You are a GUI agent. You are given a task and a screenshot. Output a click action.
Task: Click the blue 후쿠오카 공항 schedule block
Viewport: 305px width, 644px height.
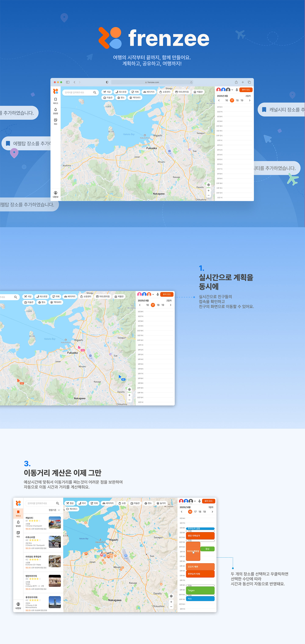(x=200, y=528)
